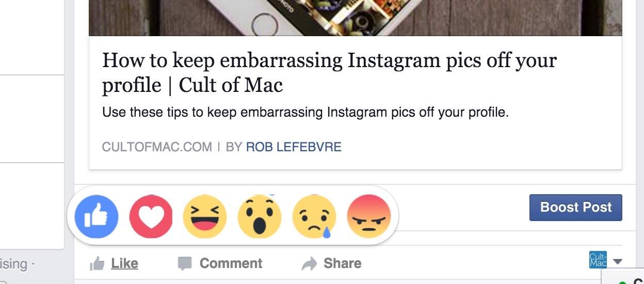The image size is (644, 284).
Task: Click the article description text
Action: [x=305, y=112]
